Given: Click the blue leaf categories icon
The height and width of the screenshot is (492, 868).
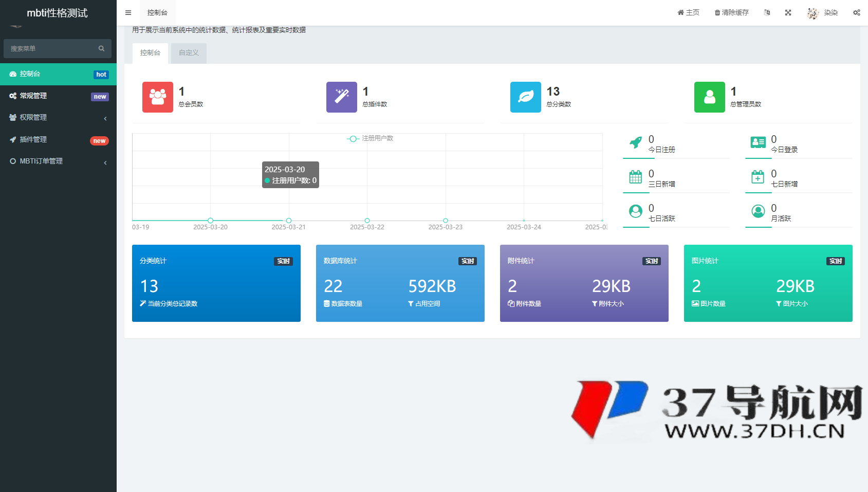Looking at the screenshot, I should coord(525,97).
